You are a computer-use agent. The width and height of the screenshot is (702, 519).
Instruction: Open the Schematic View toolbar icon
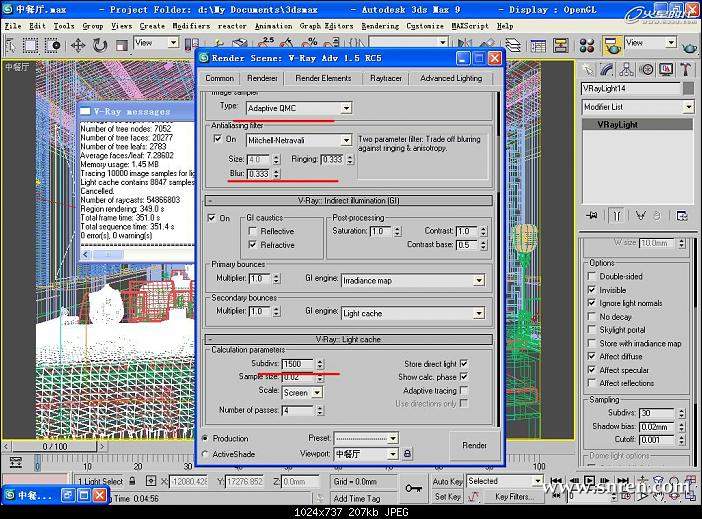pos(561,45)
